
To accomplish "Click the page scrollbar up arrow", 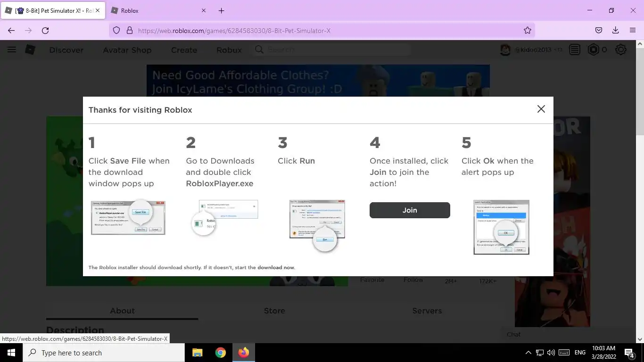I will [640, 44].
